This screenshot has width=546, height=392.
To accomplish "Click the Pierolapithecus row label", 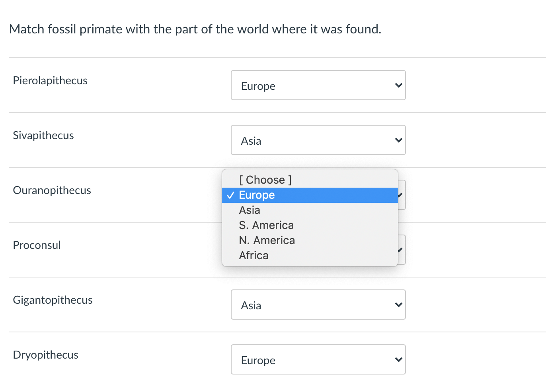I will click(50, 81).
